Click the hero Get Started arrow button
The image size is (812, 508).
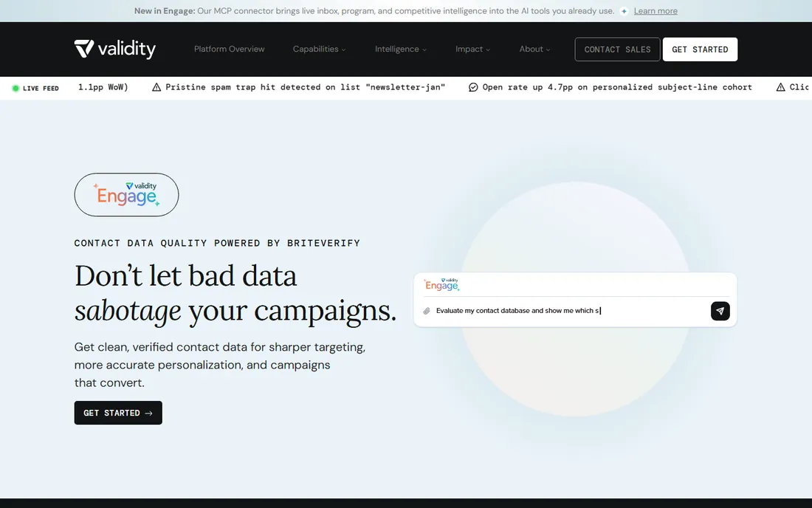[118, 413]
